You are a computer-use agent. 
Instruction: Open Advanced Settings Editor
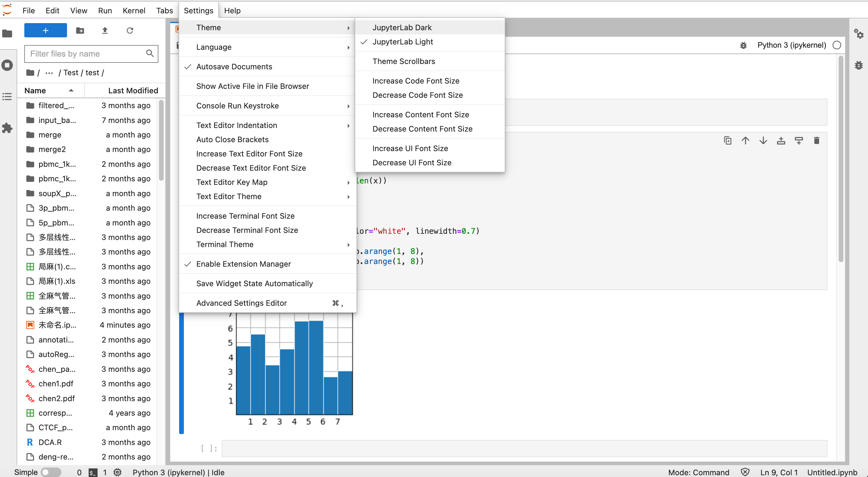pos(241,302)
